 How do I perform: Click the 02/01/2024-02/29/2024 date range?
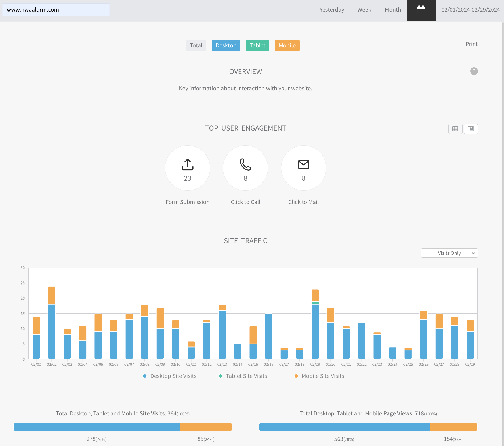point(470,10)
